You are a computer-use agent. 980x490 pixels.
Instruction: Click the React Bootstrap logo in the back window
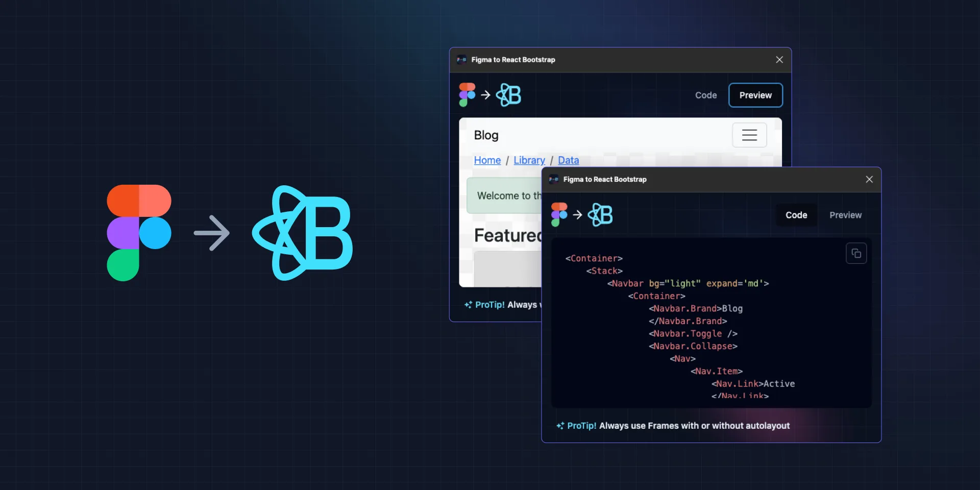point(508,94)
